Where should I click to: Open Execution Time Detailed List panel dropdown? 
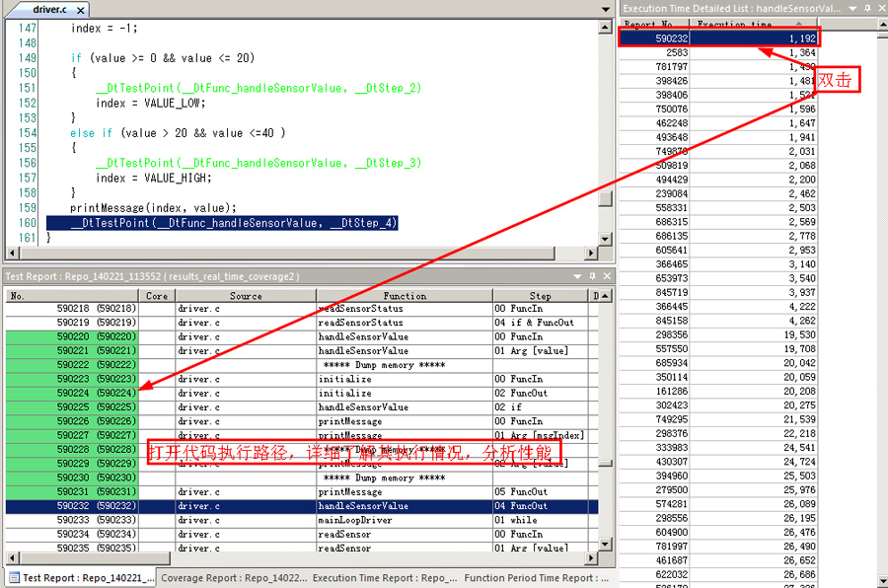pos(852,9)
